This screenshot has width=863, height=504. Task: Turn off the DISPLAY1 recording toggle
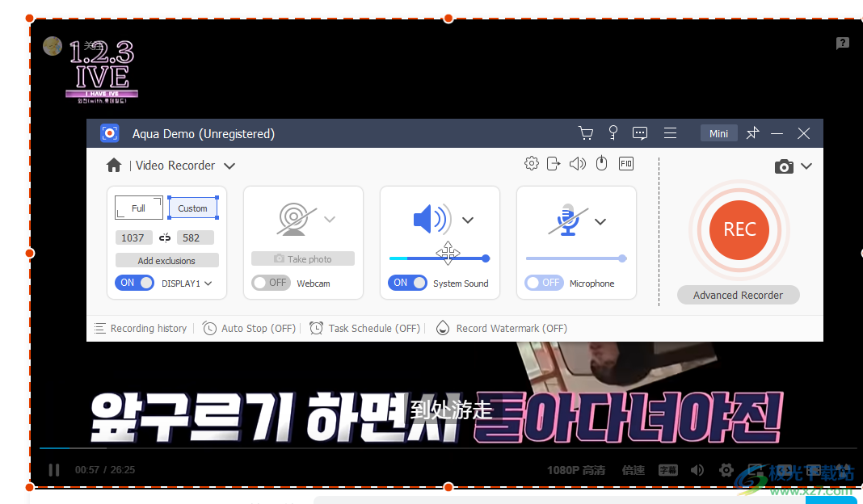pos(134,283)
